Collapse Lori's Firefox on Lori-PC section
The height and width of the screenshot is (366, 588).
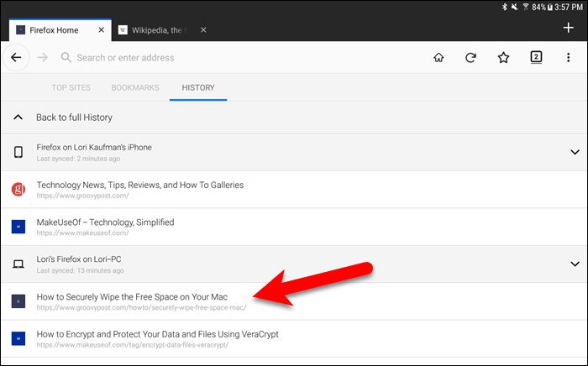[575, 264]
